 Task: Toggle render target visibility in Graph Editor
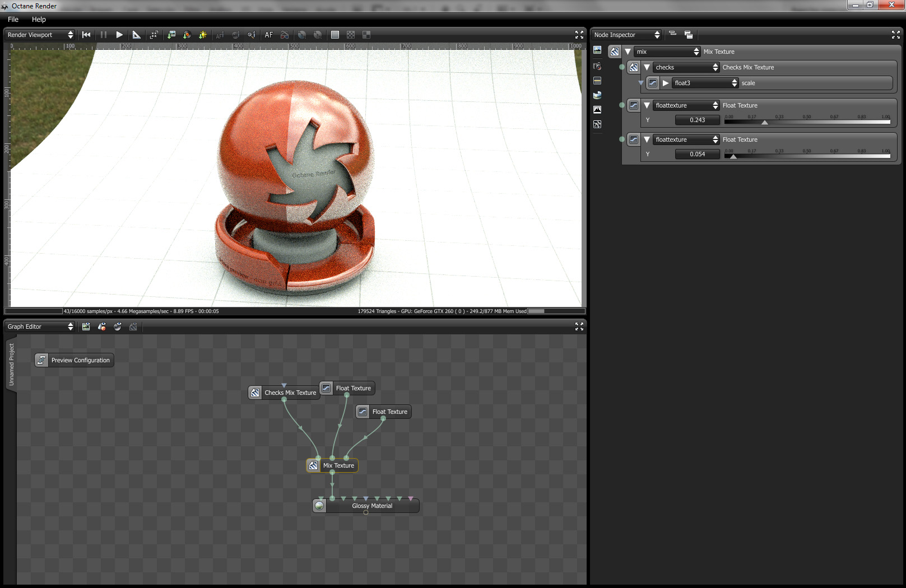point(86,326)
